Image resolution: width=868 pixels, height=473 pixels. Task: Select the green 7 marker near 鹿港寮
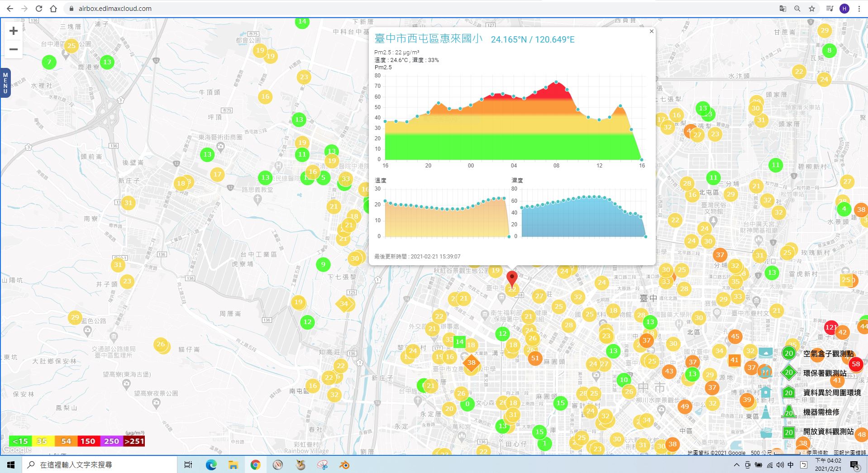pos(49,62)
